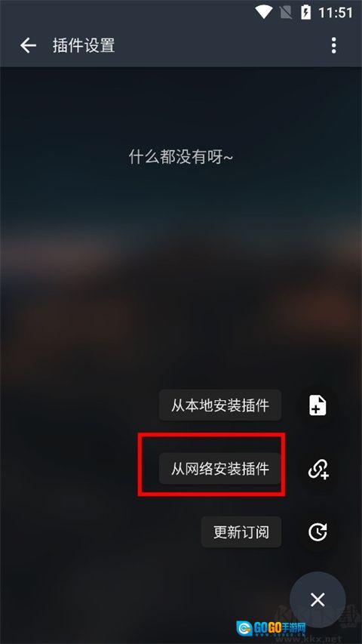Select 从网络安装插件 label
Viewport: 362px width, 644px height.
click(x=220, y=469)
